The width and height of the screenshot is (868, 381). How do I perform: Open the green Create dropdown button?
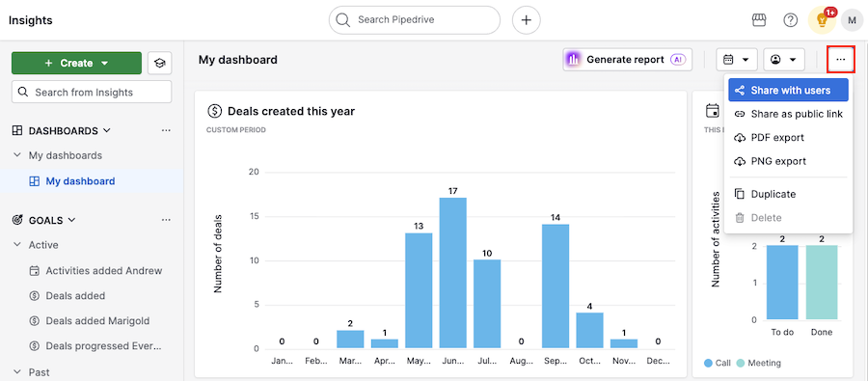pos(76,63)
